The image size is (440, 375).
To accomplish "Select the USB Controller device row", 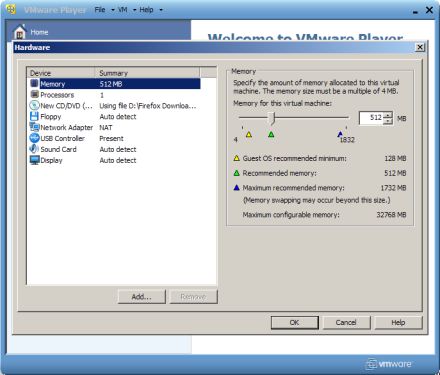I will coord(115,138).
